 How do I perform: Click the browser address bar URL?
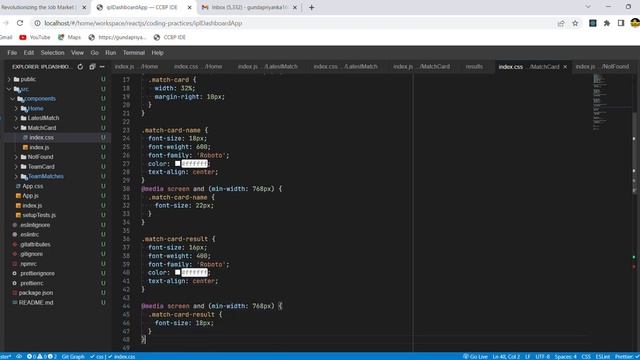pyautogui.click(x=143, y=23)
